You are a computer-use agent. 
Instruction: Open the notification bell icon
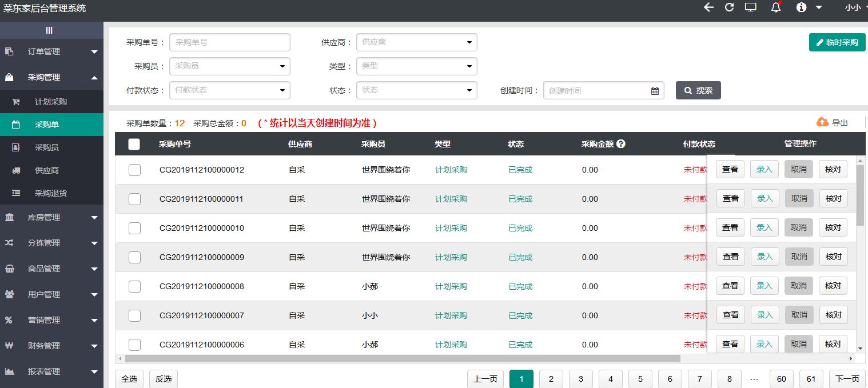pyautogui.click(x=775, y=8)
